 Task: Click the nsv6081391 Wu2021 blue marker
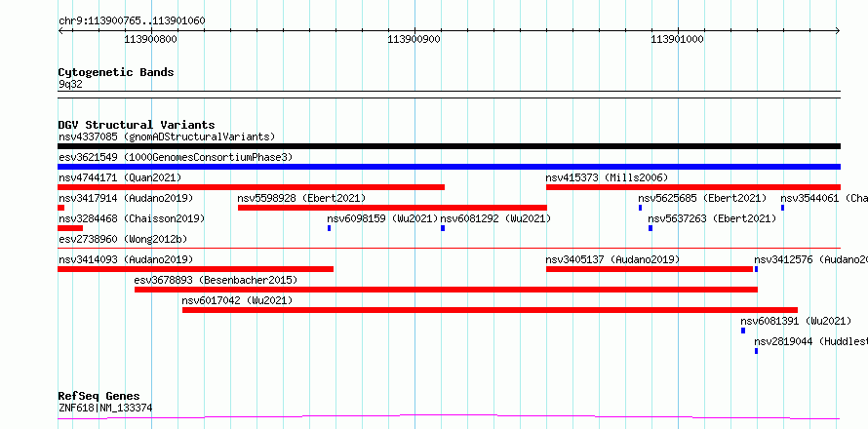pos(743,331)
